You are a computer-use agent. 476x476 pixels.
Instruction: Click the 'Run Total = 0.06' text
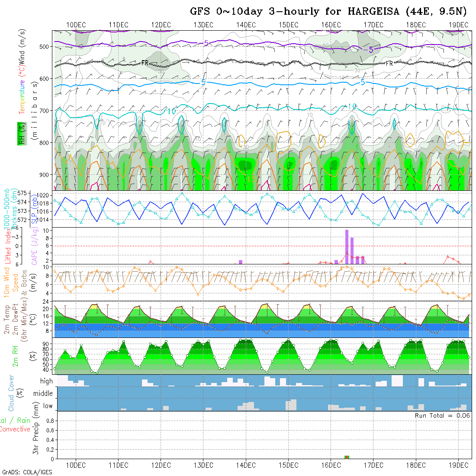pos(442,415)
